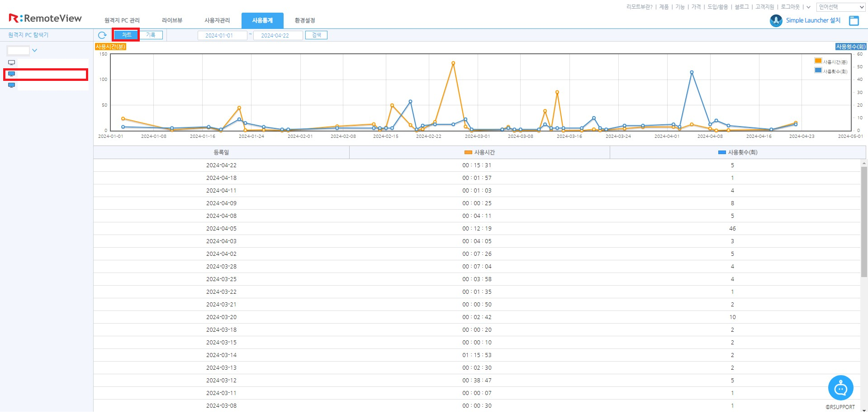Open the 언어선택 language dropdown
The width and height of the screenshot is (868, 414).
(841, 7)
